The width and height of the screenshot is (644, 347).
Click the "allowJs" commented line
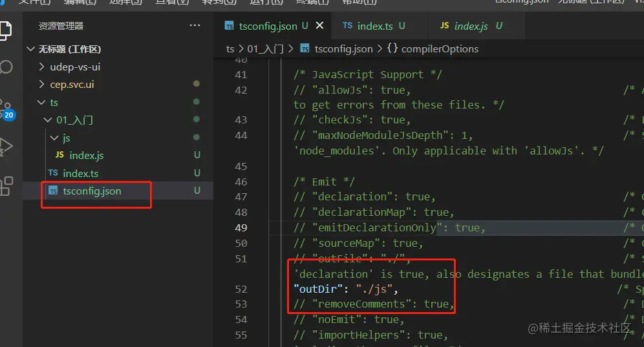352,90
